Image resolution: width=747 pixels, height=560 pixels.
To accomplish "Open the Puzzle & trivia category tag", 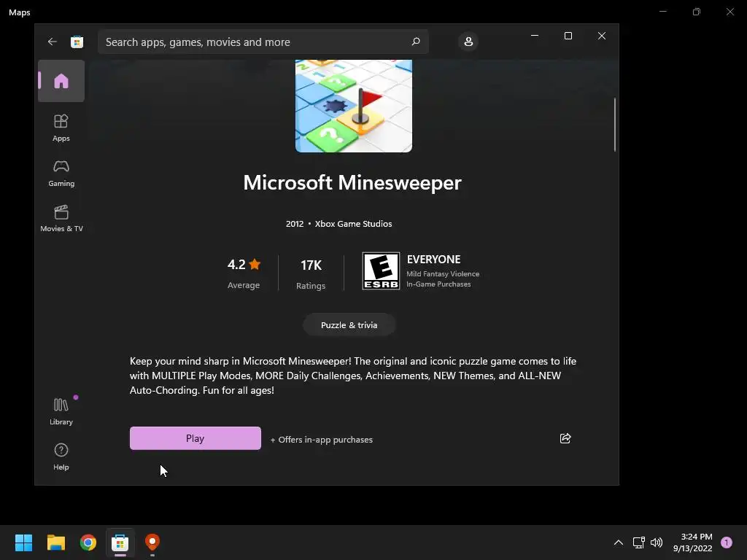I will click(349, 324).
